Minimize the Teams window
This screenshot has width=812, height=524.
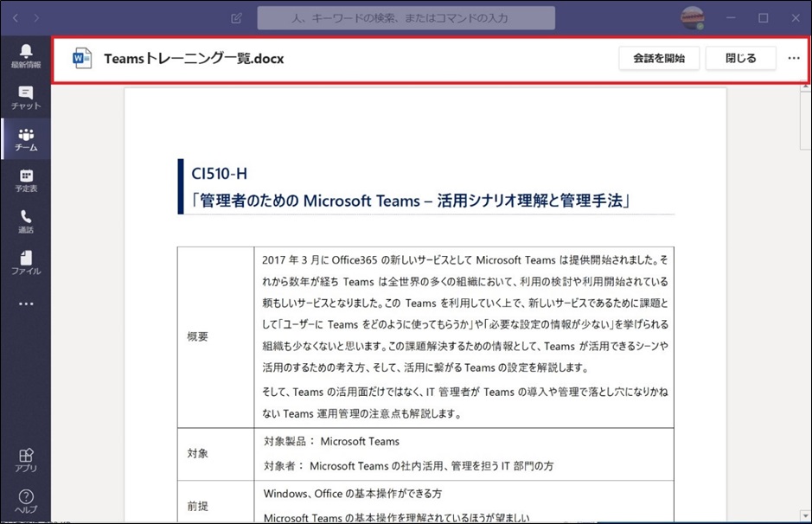731,18
